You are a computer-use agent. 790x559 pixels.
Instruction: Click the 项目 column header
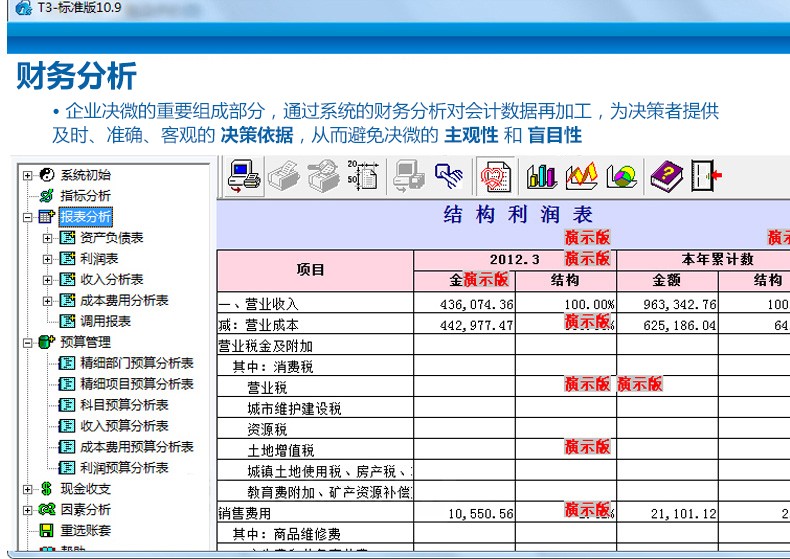pyautogui.click(x=315, y=270)
